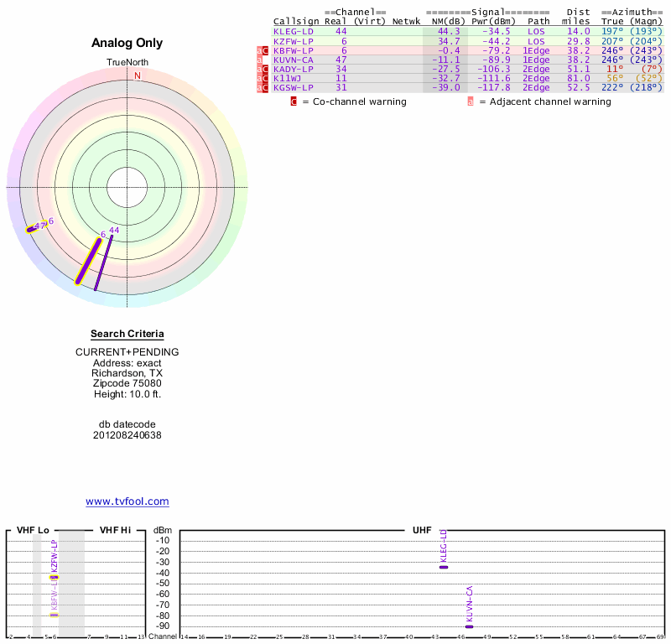
Task: Click the pink adjacent channel legend swatch
Action: tap(471, 101)
